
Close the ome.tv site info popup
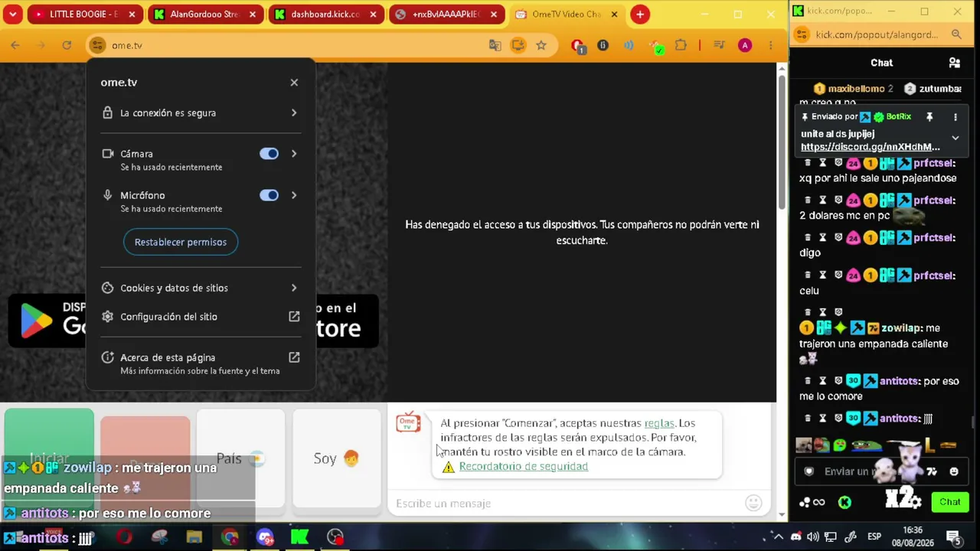pos(294,83)
